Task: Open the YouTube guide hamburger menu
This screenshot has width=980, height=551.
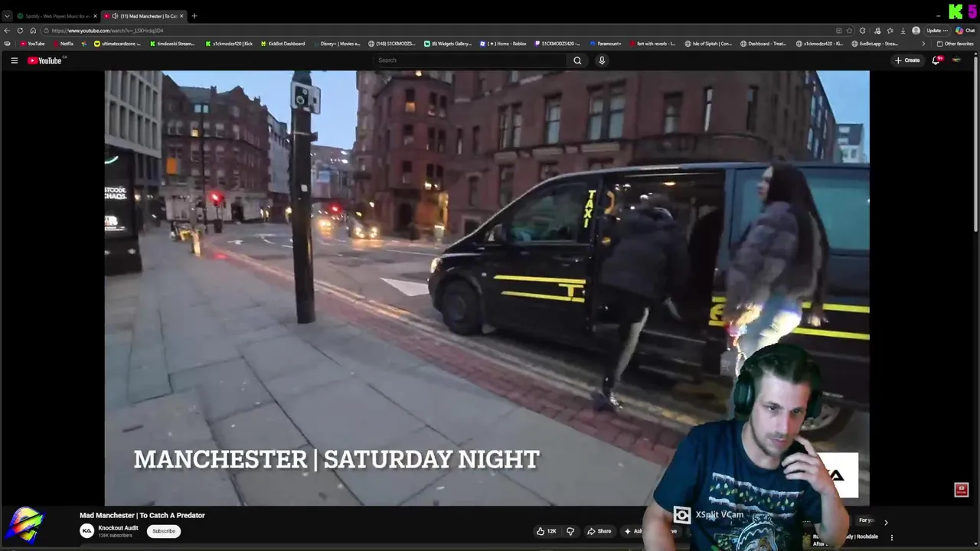Action: click(14, 60)
